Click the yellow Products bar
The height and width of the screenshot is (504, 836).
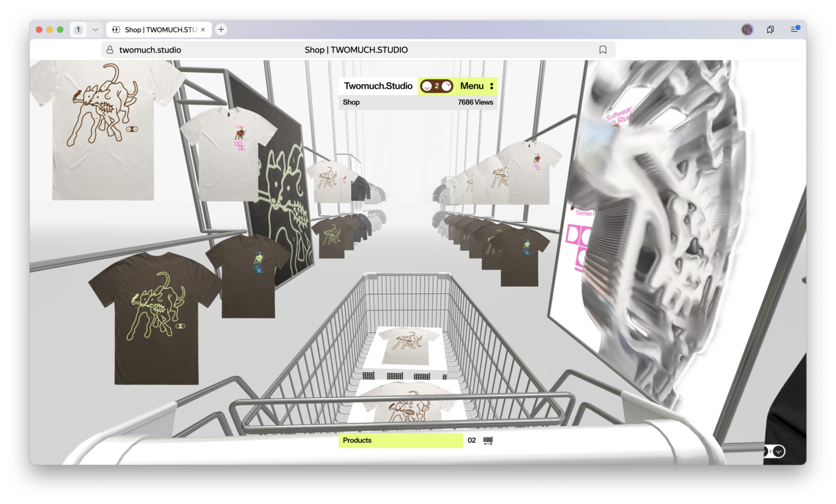[x=401, y=441]
